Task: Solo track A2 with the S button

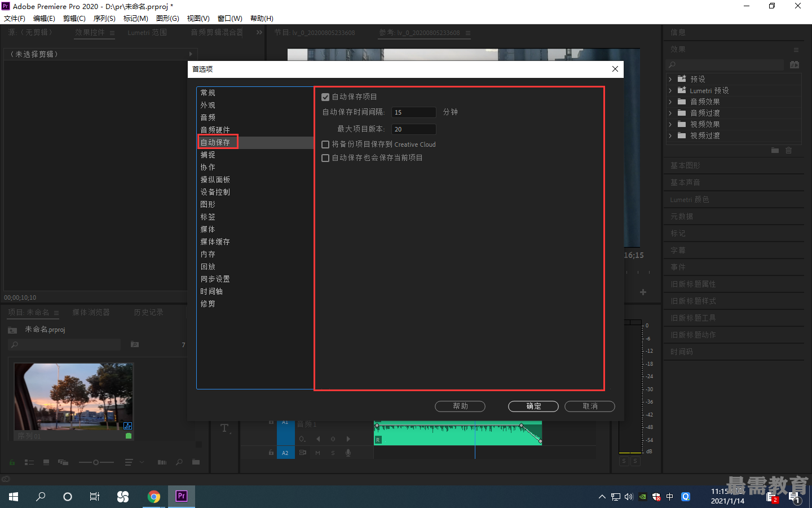Action: [333, 453]
